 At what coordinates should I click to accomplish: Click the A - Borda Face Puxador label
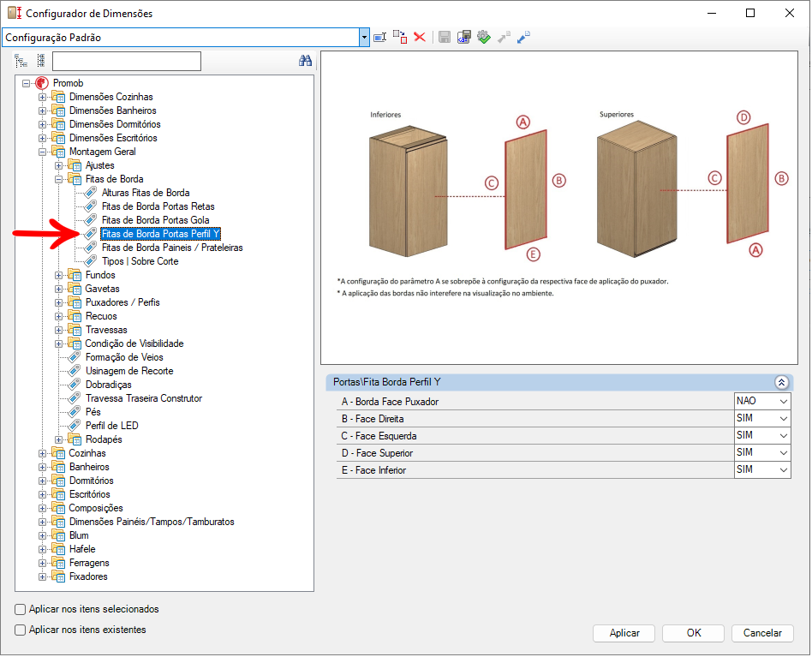(390, 402)
